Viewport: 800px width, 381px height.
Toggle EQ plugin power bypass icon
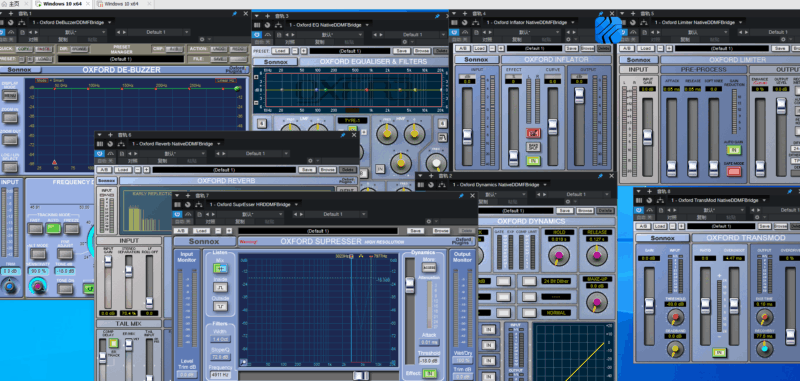coord(257,35)
